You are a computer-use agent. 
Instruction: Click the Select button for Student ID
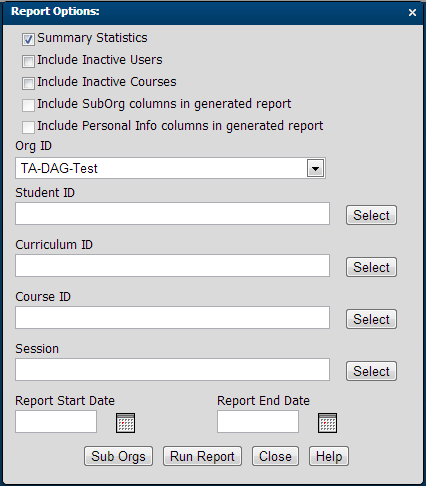click(x=371, y=215)
